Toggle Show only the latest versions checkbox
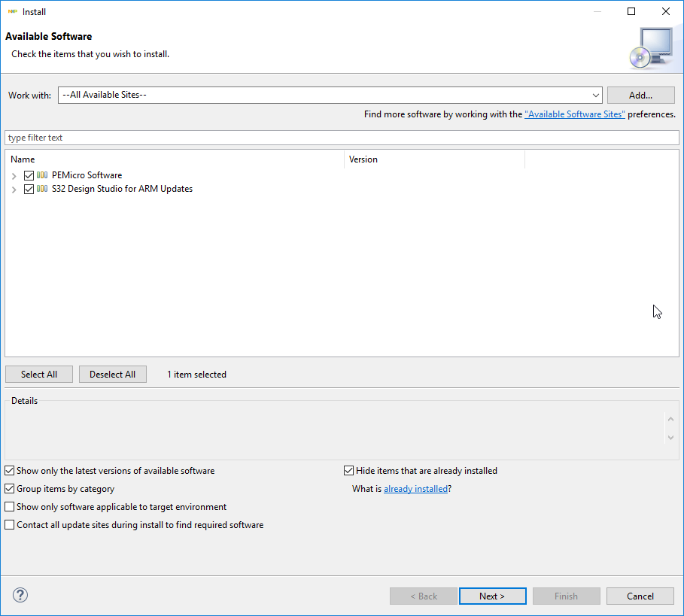Image resolution: width=684 pixels, height=616 pixels. tap(9, 471)
